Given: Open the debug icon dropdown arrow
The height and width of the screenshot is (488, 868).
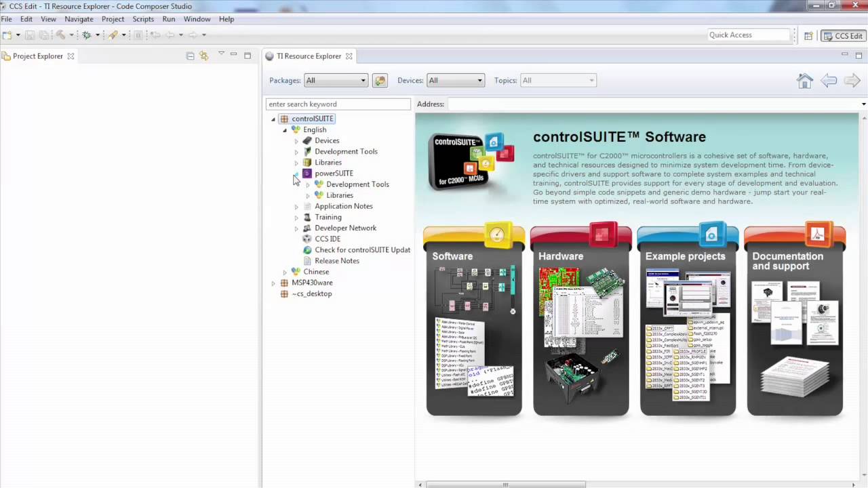Looking at the screenshot, I should (x=97, y=35).
